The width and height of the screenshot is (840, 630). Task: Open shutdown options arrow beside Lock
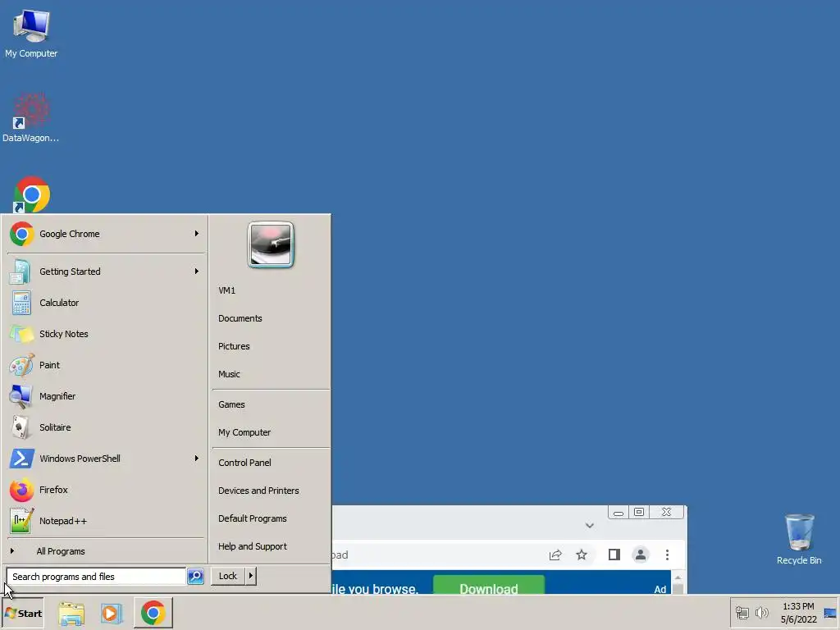coord(251,576)
